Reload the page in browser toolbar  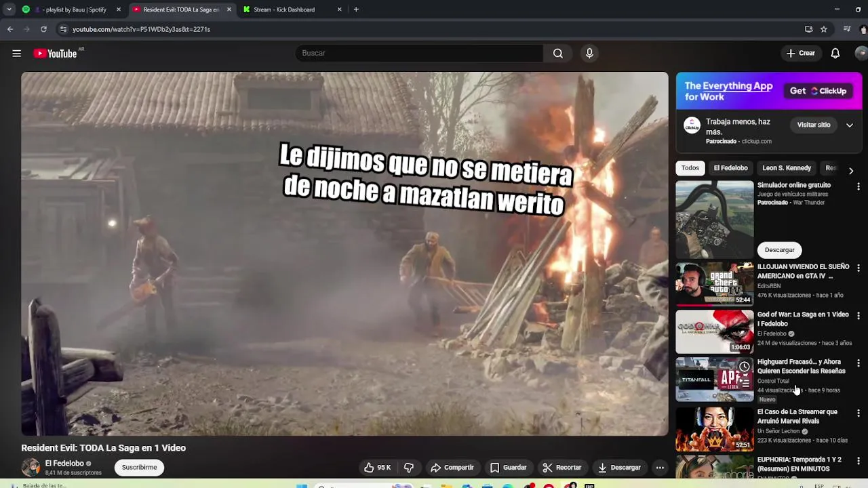tap(43, 29)
